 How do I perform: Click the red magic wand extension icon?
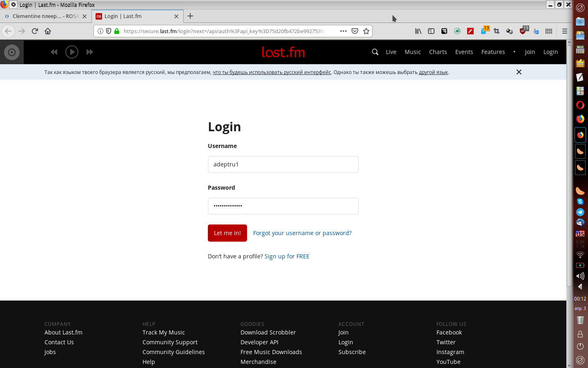470,31
